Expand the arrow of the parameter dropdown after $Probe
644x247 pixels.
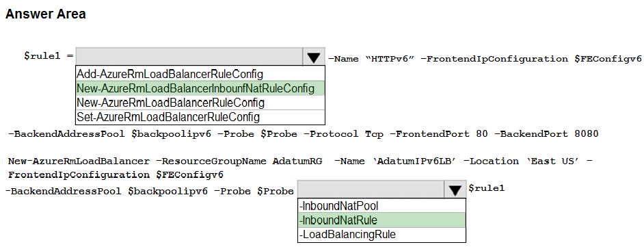[455, 190]
